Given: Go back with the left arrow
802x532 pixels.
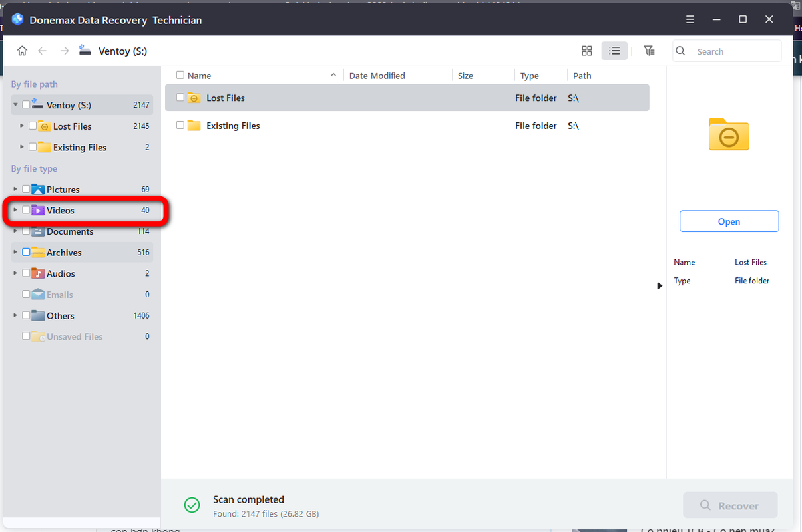Looking at the screenshot, I should click(x=43, y=51).
